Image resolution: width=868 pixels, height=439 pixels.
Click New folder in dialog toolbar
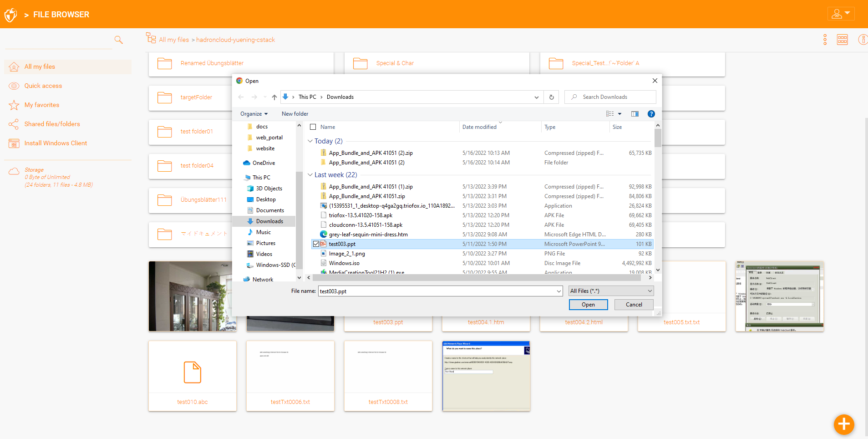click(x=295, y=114)
